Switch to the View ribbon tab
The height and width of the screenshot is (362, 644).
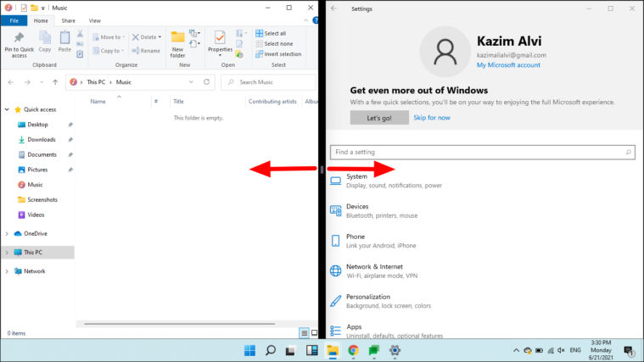pos(94,20)
